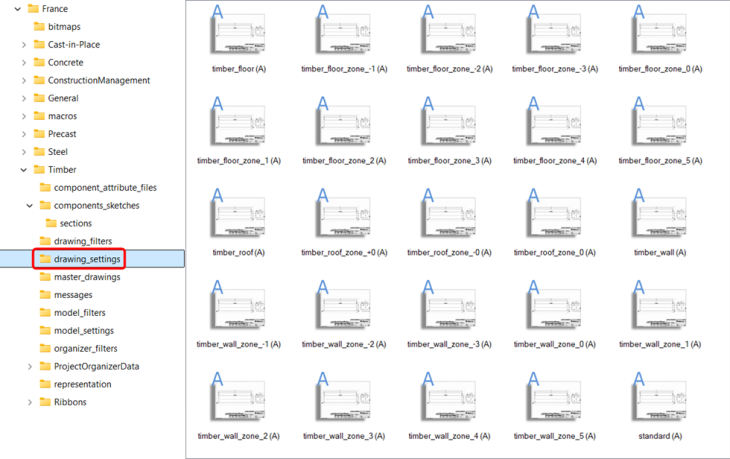Image resolution: width=730 pixels, height=459 pixels.
Task: Select the timber_floor_zone_2 (A) file icon
Action: tap(344, 122)
